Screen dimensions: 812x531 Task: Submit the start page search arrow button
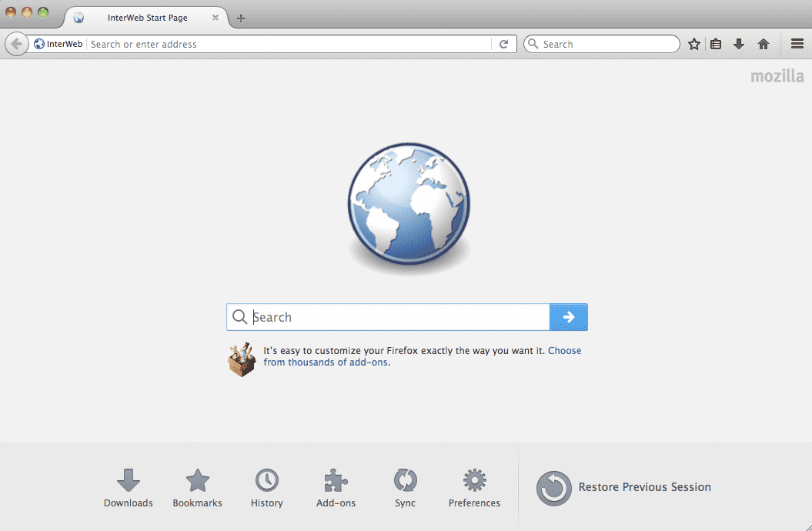pos(569,317)
